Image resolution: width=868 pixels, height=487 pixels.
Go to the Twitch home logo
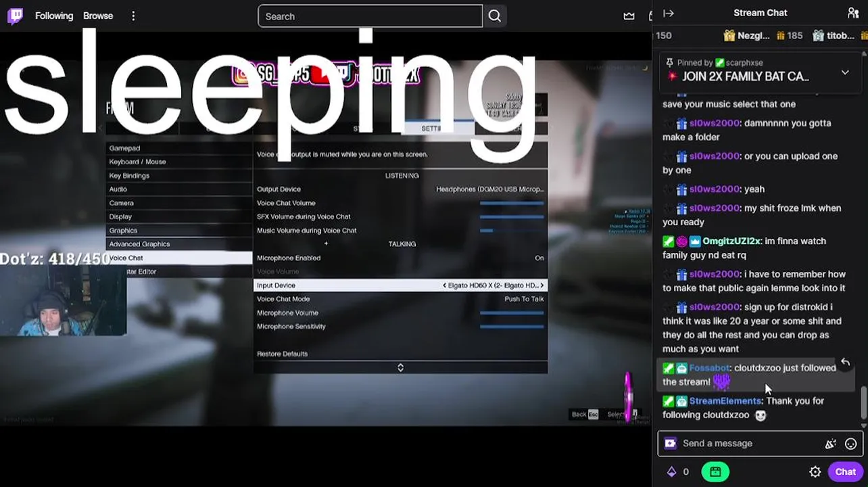tap(15, 16)
